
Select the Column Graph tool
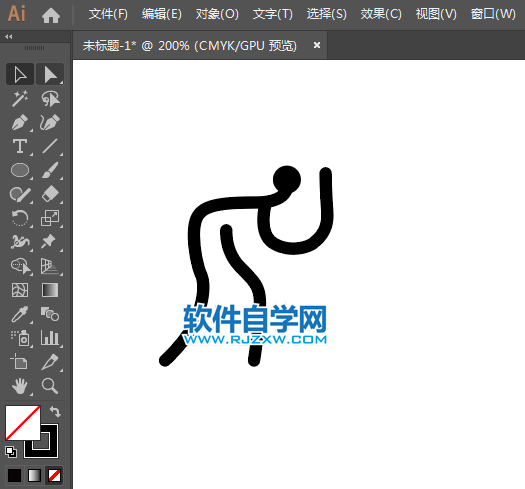tap(50, 338)
